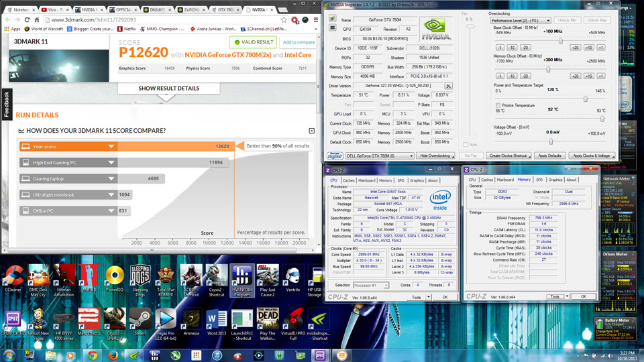Open Processor selection dropdown in CPU-Z
644x362 pixels.
(371, 286)
